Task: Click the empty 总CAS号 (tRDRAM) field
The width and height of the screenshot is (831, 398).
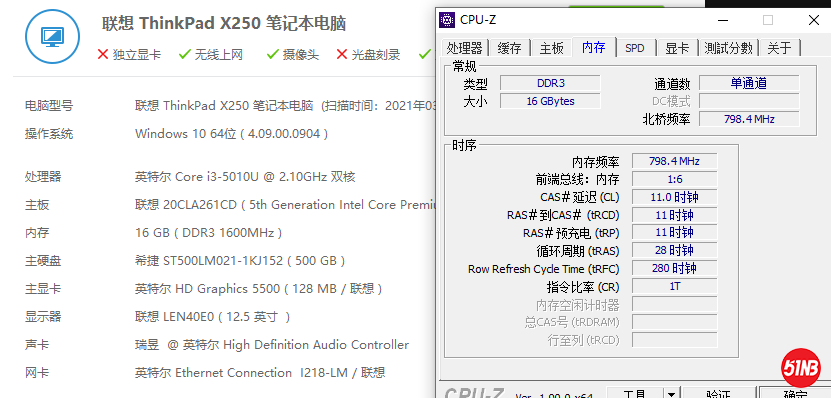Action: point(674,322)
